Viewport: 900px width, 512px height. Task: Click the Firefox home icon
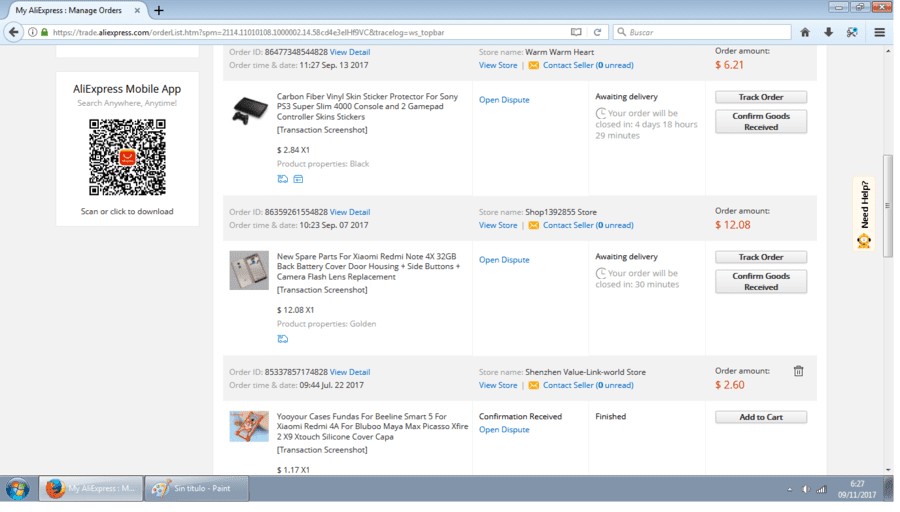[805, 33]
